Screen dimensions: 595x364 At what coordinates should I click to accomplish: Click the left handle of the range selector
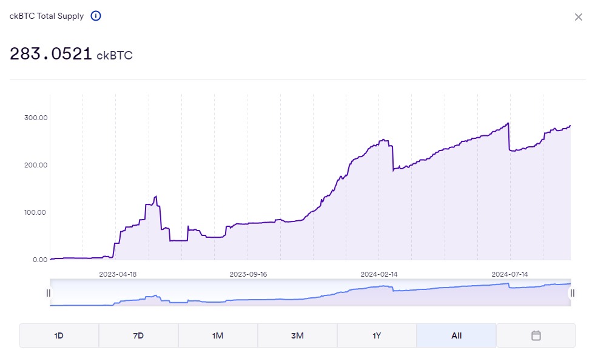pos(49,293)
